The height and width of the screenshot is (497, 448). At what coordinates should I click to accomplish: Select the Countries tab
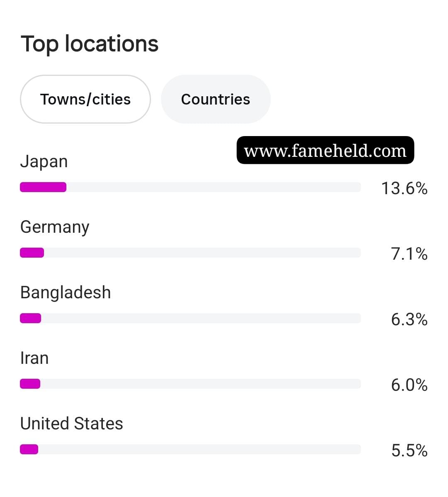click(216, 99)
